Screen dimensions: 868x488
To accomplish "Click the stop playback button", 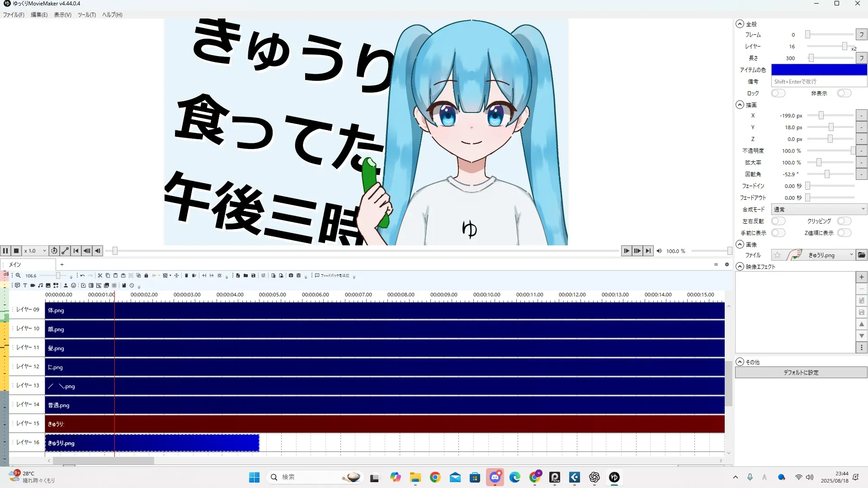I will 16,251.
